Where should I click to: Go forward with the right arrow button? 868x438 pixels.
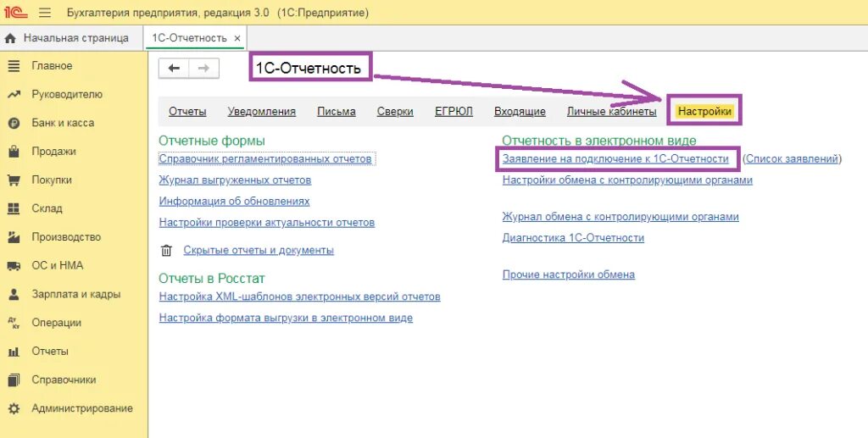pos(203,68)
